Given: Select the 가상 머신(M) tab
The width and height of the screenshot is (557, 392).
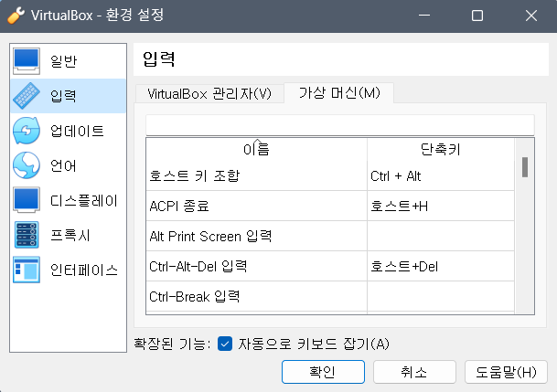Looking at the screenshot, I should [x=339, y=93].
